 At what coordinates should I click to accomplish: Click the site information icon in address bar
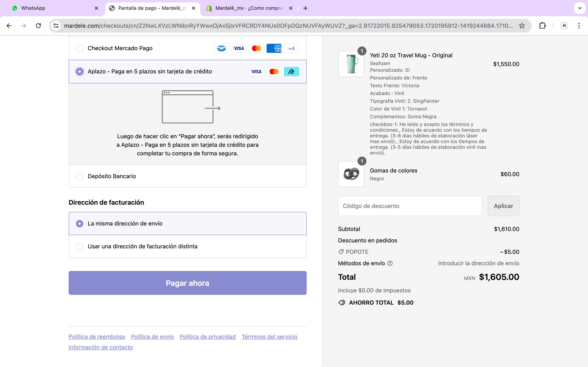56,26
